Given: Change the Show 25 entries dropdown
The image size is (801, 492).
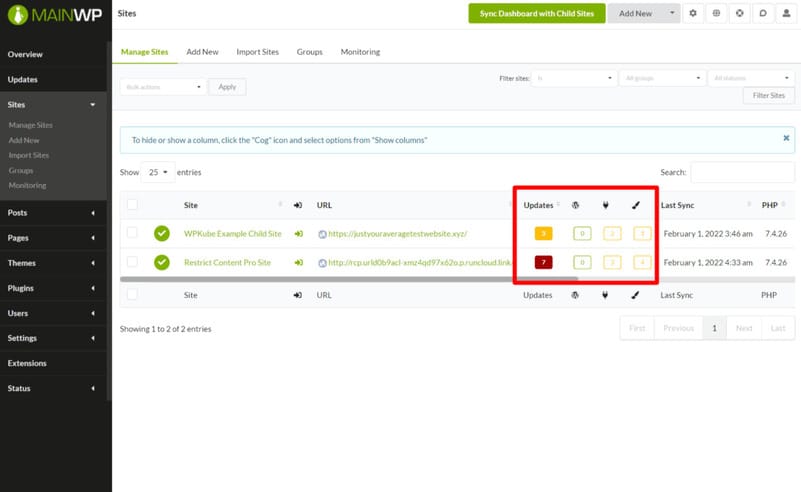Looking at the screenshot, I should (158, 172).
